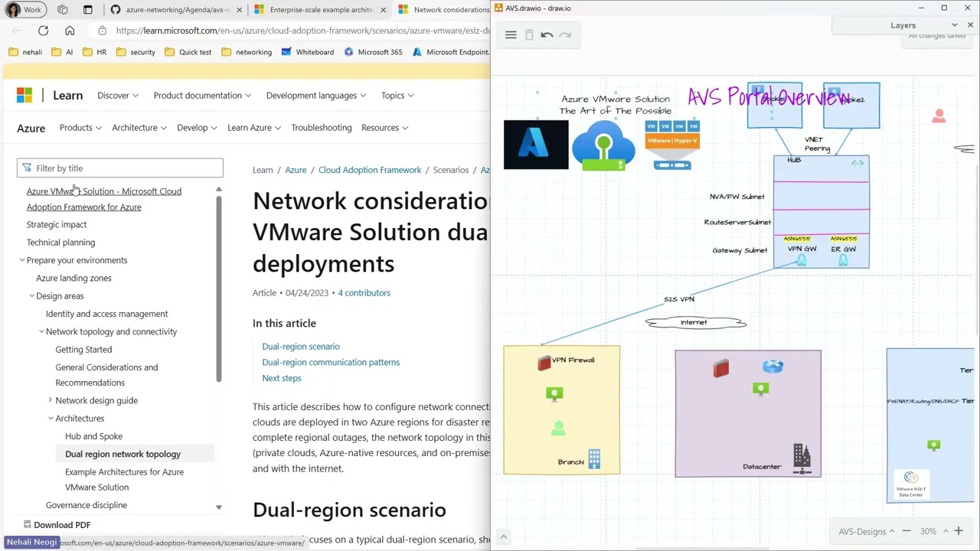Viewport: 980px width, 551px height.
Task: Open the Products dropdown in Azure nav
Action: (x=80, y=128)
